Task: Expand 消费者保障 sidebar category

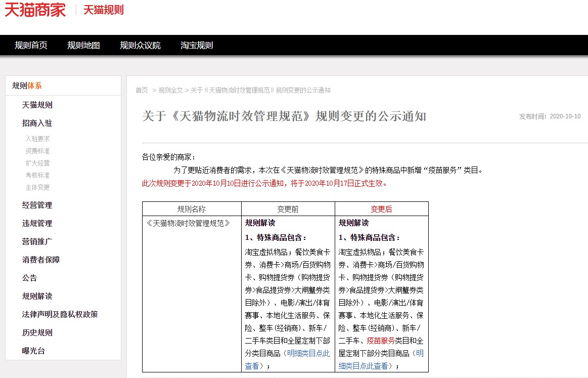Action: coord(41,260)
